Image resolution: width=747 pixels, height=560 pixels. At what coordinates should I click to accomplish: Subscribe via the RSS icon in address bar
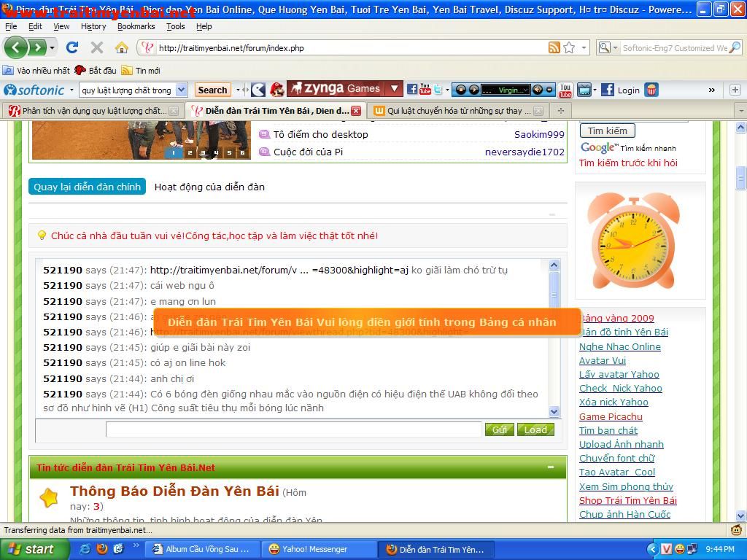(554, 47)
